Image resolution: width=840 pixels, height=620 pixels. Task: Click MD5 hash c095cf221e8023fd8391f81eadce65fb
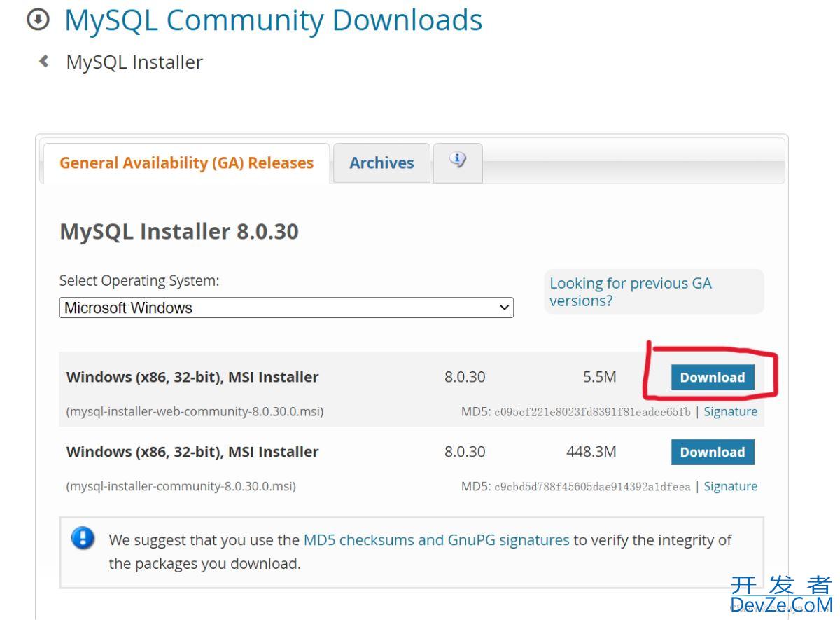tap(592, 412)
